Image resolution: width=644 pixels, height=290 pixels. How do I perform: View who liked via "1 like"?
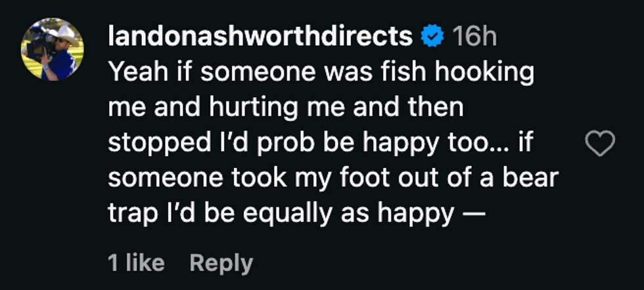click(x=136, y=263)
